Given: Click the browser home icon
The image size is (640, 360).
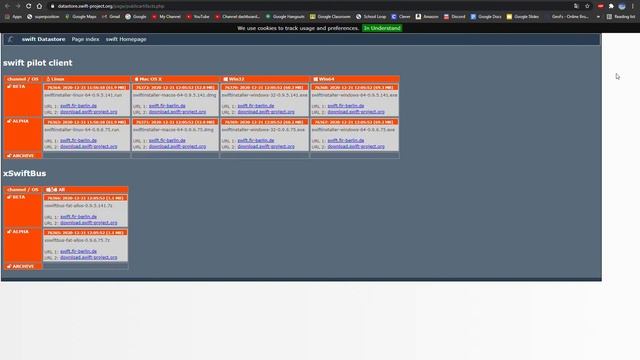Looking at the screenshot, I should pos(39,6).
